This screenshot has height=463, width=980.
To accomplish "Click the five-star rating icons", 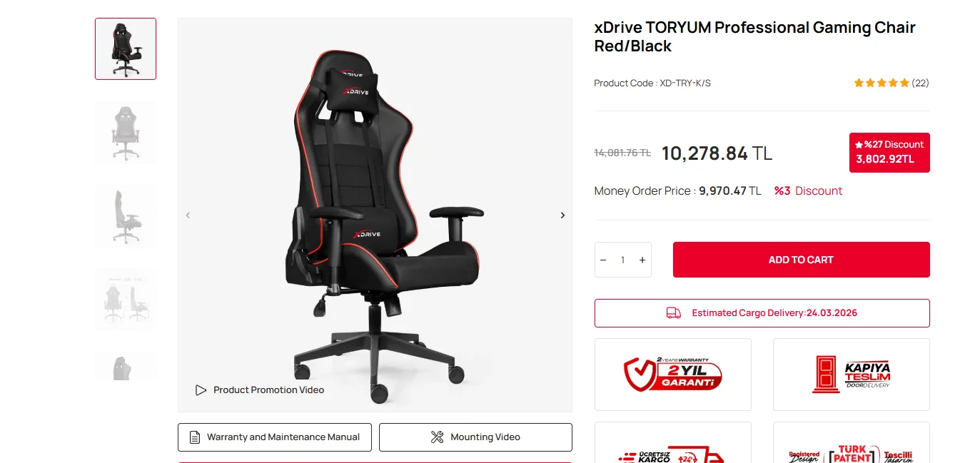I will coord(882,83).
